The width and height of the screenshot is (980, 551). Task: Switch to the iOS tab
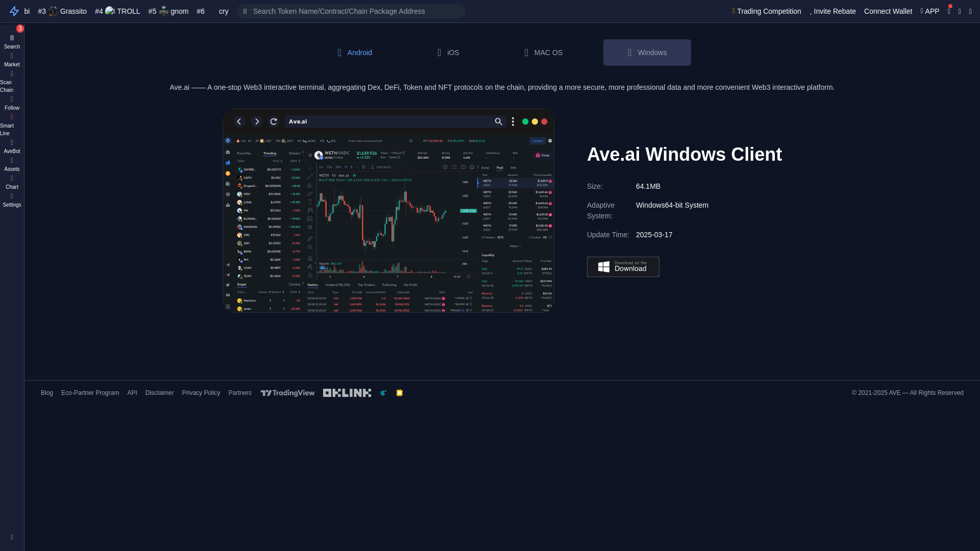point(449,53)
